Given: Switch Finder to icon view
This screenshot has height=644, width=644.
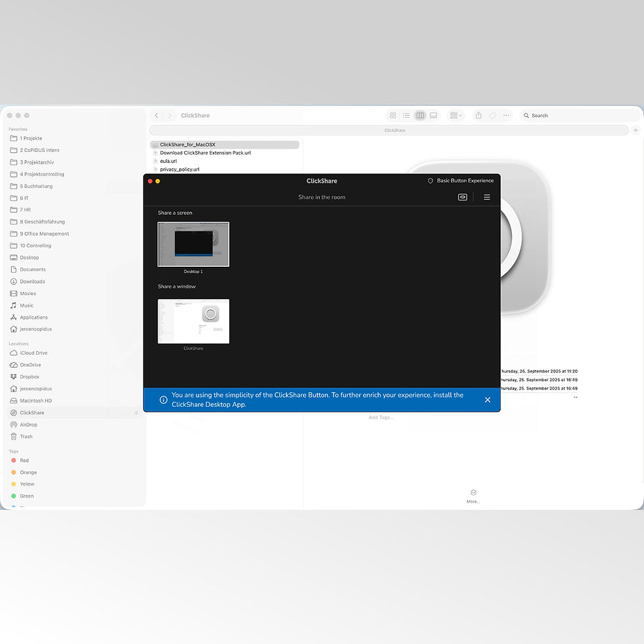Looking at the screenshot, I should (393, 116).
